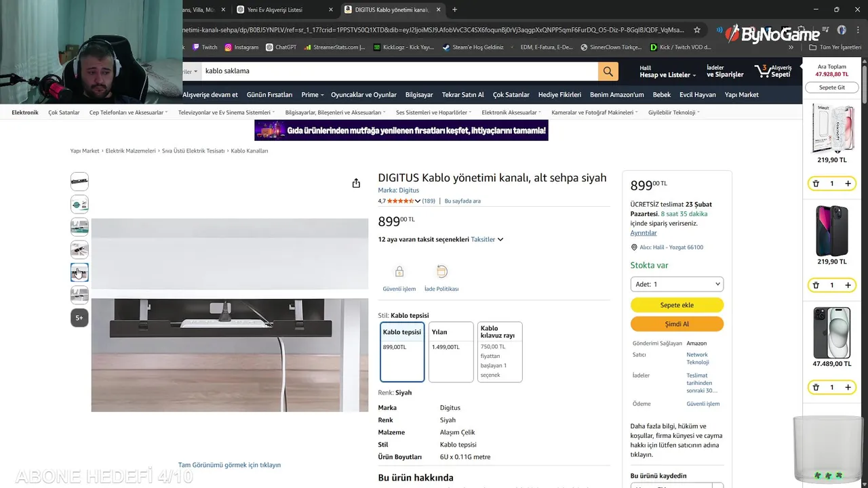Viewport: 868px width, 488px height.
Task: Click the Ayrıntılar delivery details link
Action: click(x=644, y=233)
